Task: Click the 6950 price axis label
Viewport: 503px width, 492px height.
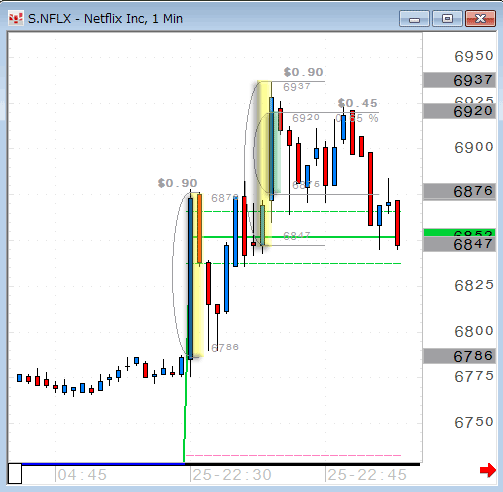Action: click(x=474, y=56)
